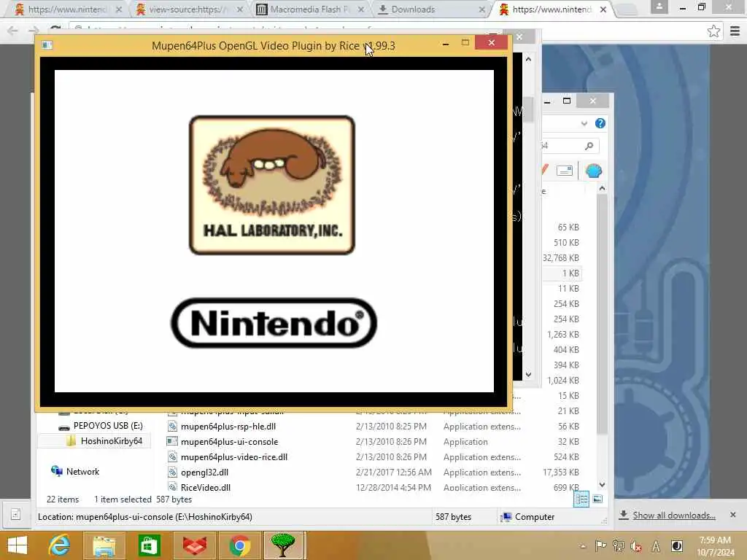Viewport: 747px width, 560px height.
Task: Click the search magnifier in Explorer
Action: click(589, 146)
